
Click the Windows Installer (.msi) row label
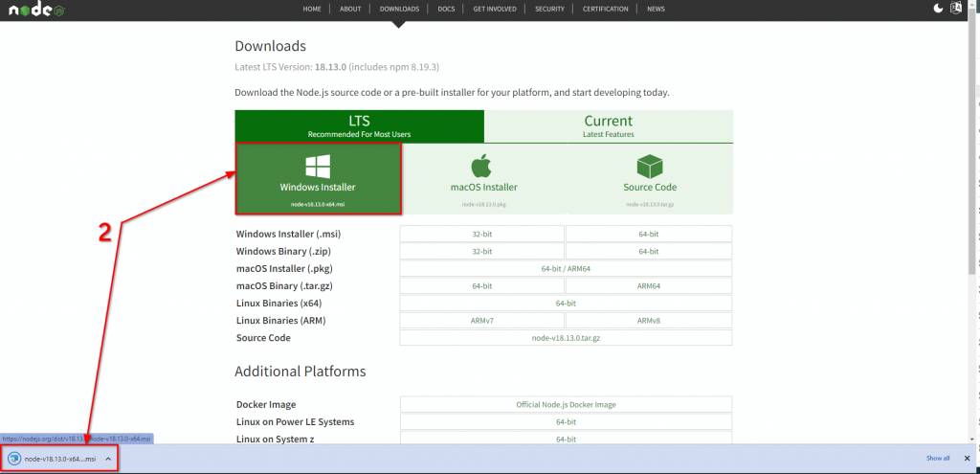288,234
